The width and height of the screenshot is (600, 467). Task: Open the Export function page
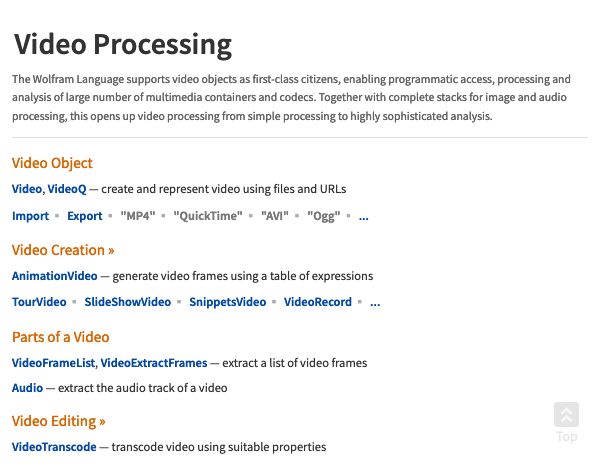click(x=85, y=216)
